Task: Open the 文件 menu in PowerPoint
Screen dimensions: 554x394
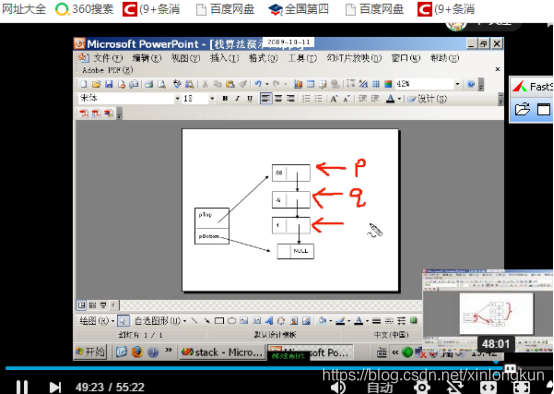Action: pos(108,58)
